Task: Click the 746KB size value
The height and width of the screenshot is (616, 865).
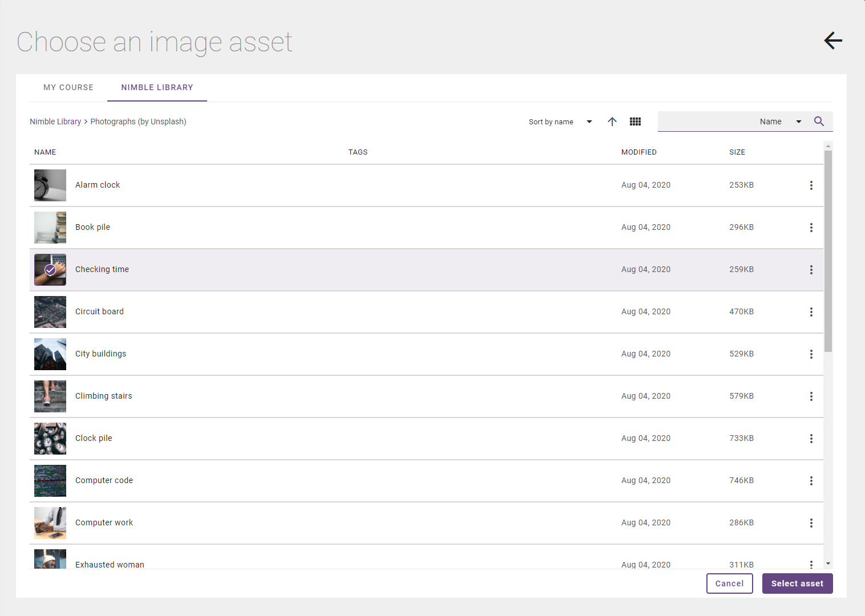Action: point(741,480)
